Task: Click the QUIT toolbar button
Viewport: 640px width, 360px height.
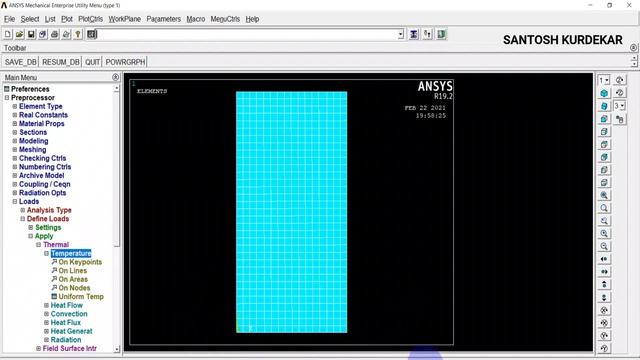Action: [92, 62]
